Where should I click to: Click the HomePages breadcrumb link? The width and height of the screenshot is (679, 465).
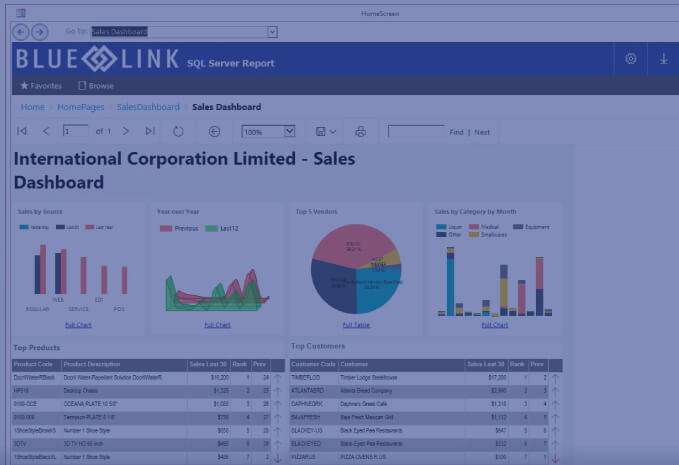(x=80, y=107)
